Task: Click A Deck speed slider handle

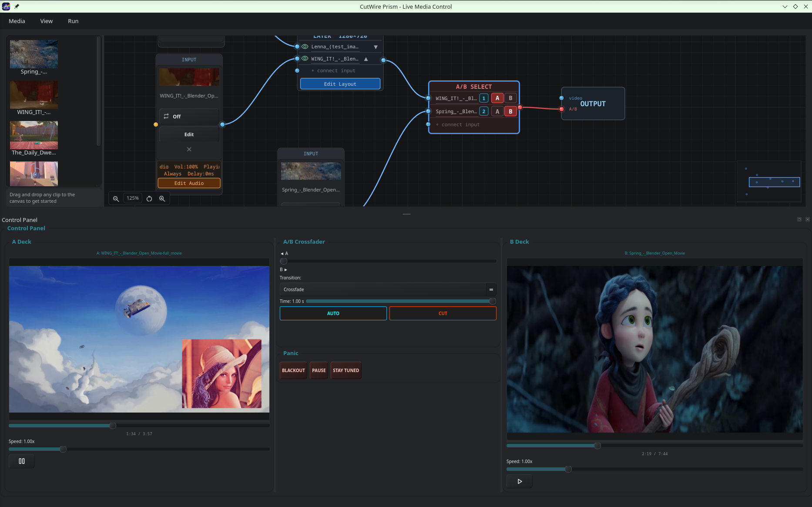Action: pyautogui.click(x=63, y=449)
